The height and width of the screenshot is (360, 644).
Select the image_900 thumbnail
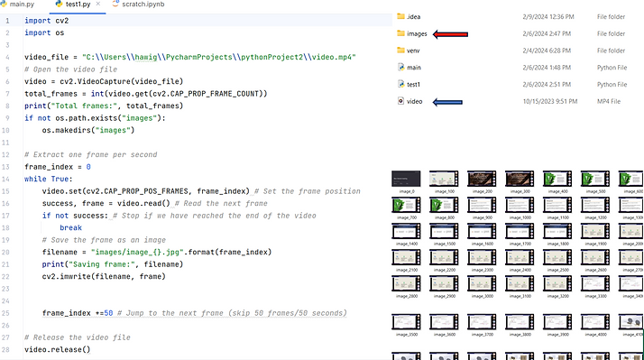click(x=482, y=205)
